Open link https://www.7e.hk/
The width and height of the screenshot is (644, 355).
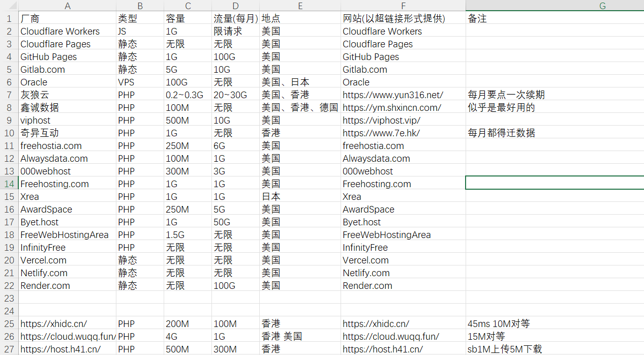pos(381,133)
